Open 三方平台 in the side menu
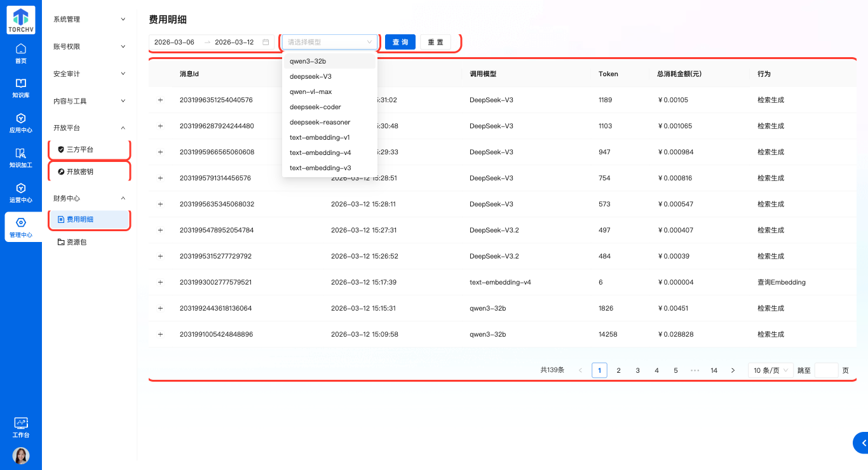This screenshot has height=470, width=868. point(80,150)
